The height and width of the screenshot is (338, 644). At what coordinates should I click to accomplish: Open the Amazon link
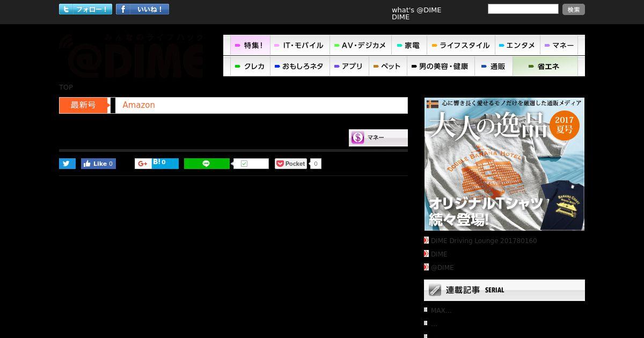[138, 105]
